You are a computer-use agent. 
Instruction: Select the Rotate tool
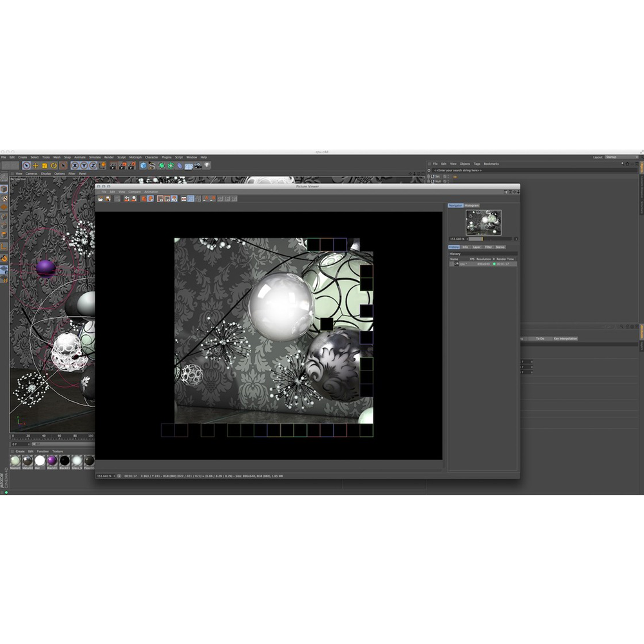pyautogui.click(x=53, y=166)
